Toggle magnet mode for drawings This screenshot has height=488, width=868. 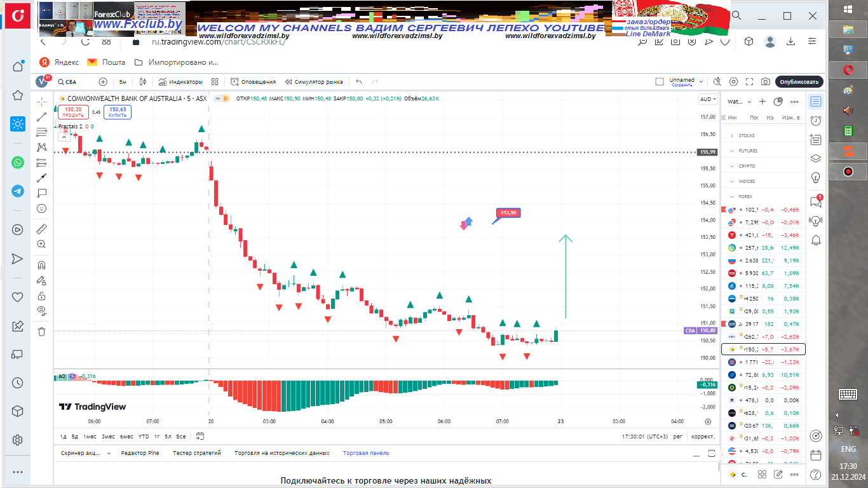coord(42,265)
